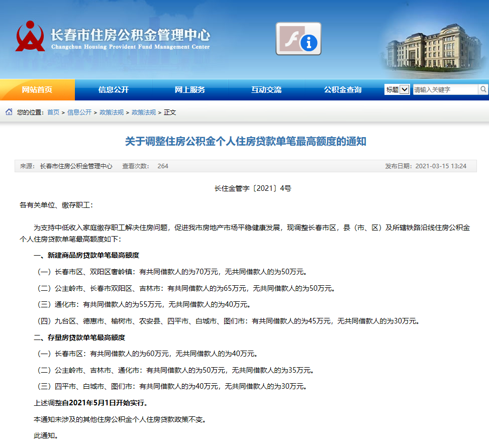
Task: Open the 公积金查询 navigation menu
Action: click(x=342, y=89)
